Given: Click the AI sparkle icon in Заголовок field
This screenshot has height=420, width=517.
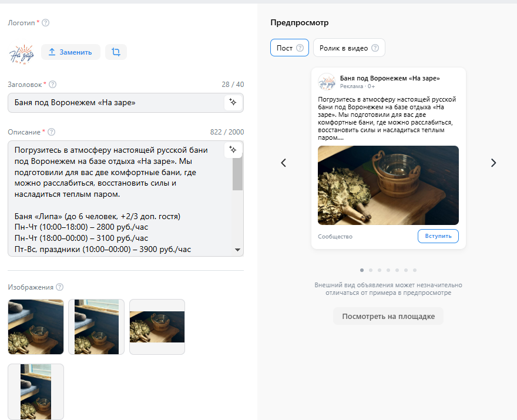Looking at the screenshot, I should [x=233, y=103].
